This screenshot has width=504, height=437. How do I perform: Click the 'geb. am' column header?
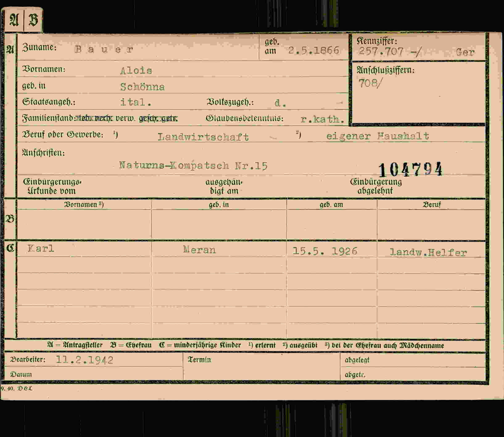coord(331,205)
